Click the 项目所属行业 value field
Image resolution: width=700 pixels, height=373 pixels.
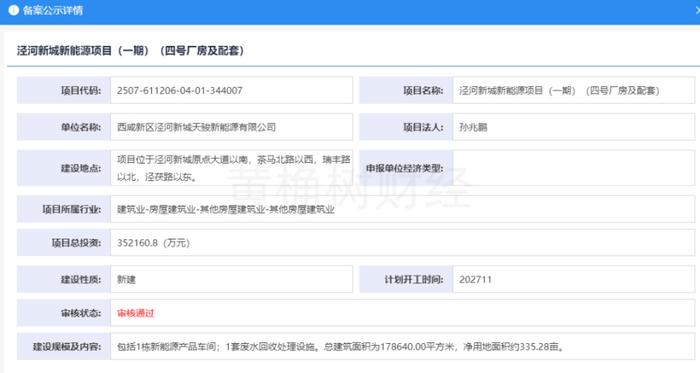pos(403,209)
